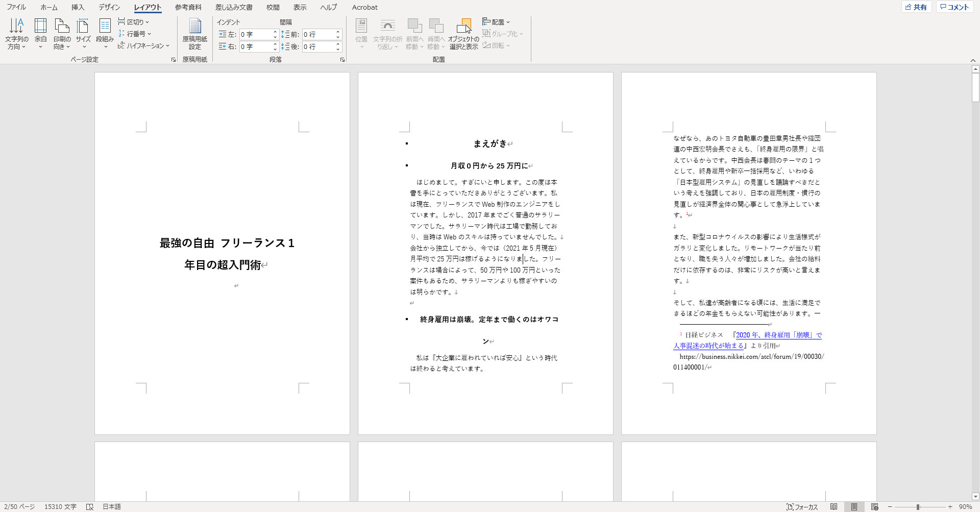Click the vertical scrollbar up arrow

pos(975,69)
